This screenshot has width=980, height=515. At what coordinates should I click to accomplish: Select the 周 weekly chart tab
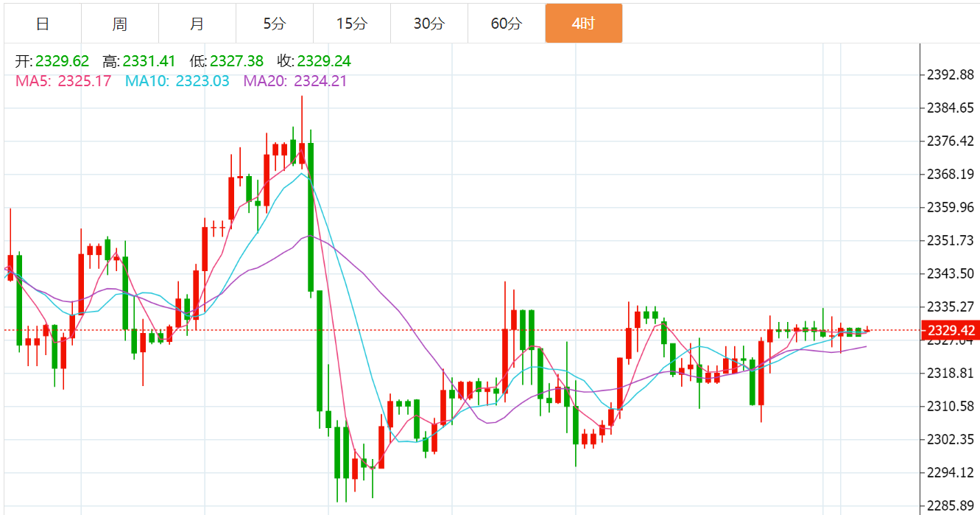pyautogui.click(x=120, y=24)
